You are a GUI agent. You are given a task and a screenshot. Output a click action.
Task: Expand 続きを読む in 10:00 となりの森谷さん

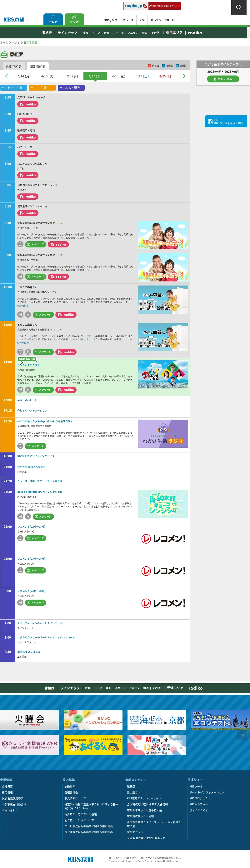tap(23, 306)
